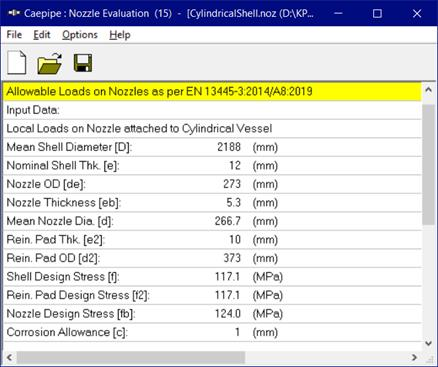Click the Caepipe app icon in title bar
Viewport: 438px width, 367px height.
(x=14, y=13)
